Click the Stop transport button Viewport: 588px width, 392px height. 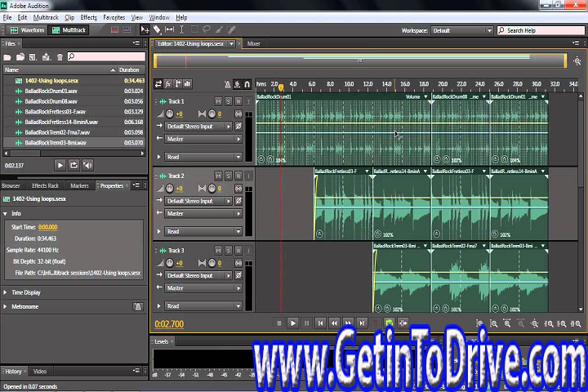click(279, 323)
